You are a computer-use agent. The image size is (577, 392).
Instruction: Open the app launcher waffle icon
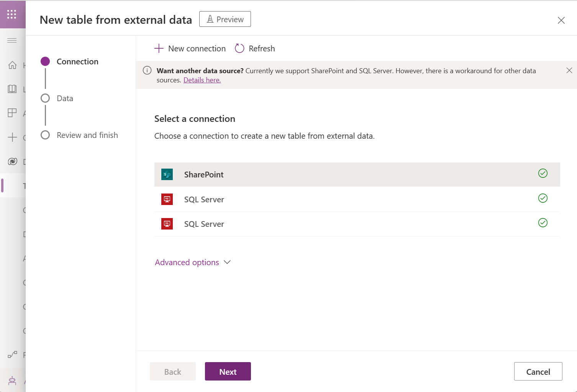[12, 14]
